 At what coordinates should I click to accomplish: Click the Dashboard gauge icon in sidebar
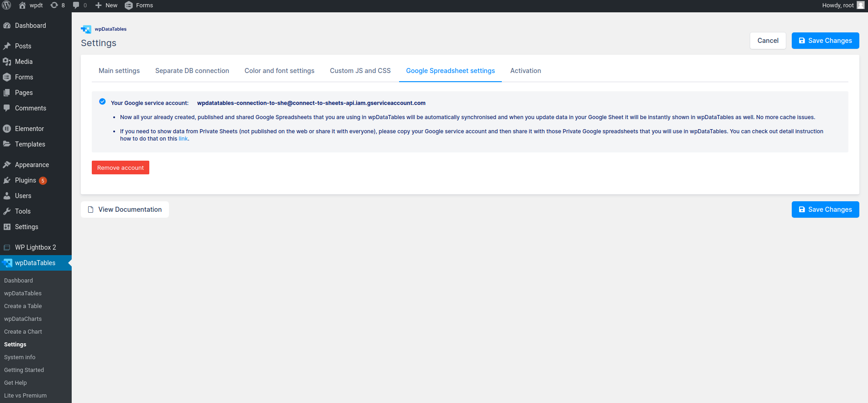point(7,26)
